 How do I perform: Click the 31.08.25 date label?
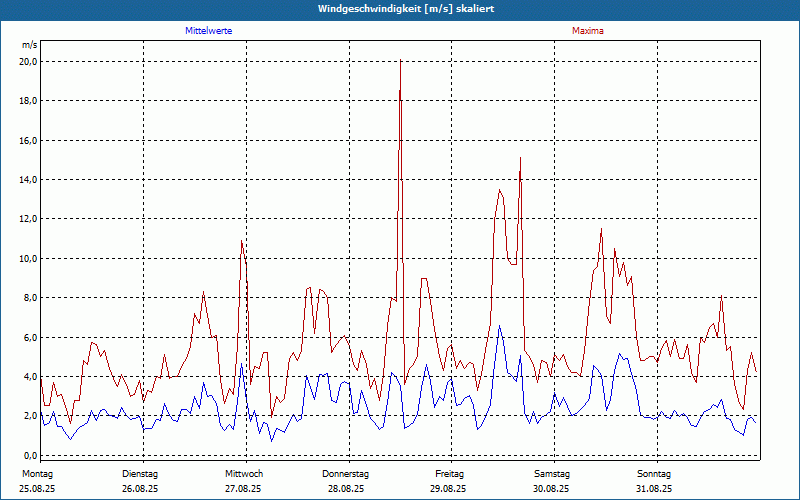click(x=654, y=489)
